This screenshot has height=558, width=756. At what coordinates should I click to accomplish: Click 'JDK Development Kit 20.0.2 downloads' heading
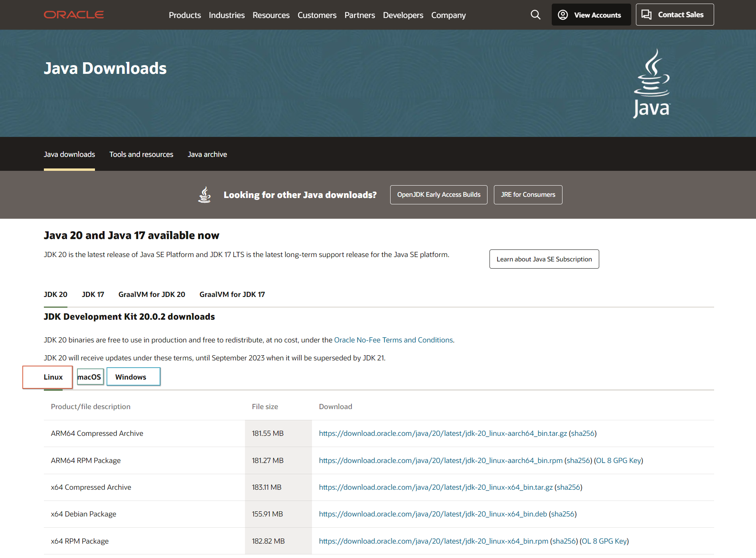[129, 317]
